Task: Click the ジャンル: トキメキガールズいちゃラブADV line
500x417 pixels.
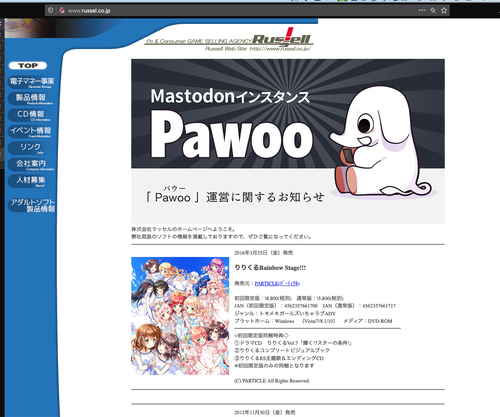Action: point(285,313)
